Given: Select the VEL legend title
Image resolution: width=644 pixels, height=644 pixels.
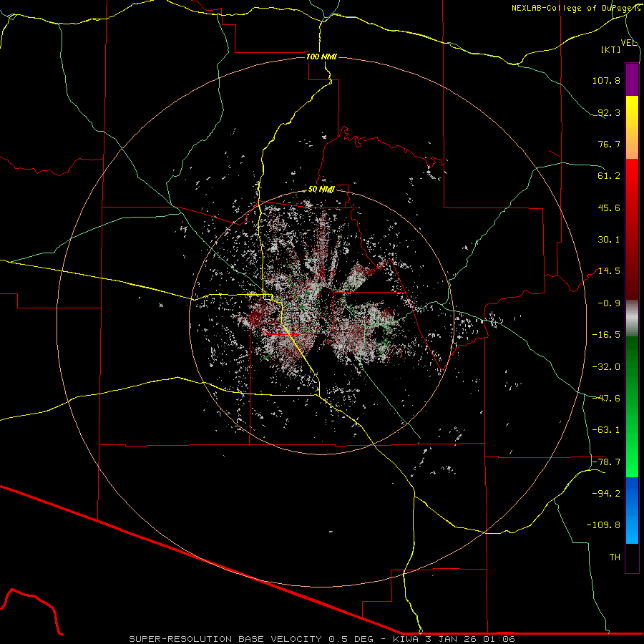Looking at the screenshot, I should 628,43.
